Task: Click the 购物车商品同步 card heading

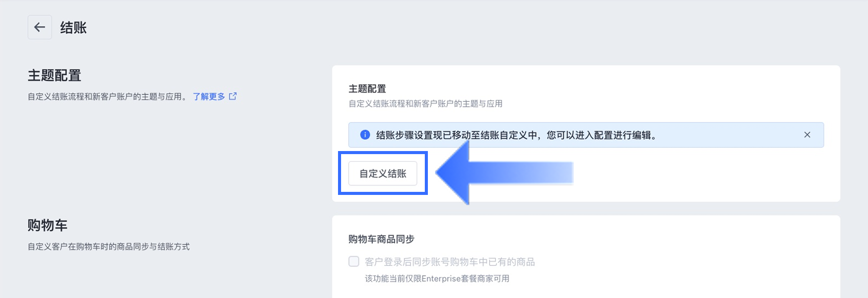Action: [381, 239]
